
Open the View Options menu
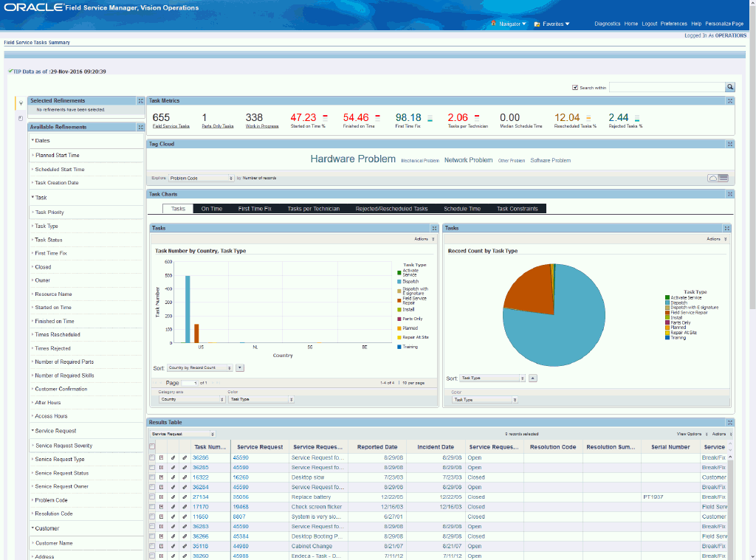point(692,434)
